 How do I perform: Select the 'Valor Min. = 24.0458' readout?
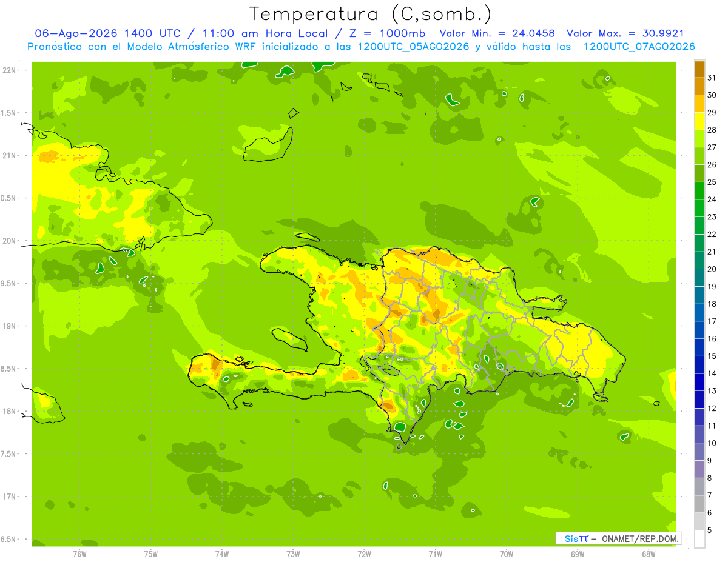click(497, 33)
